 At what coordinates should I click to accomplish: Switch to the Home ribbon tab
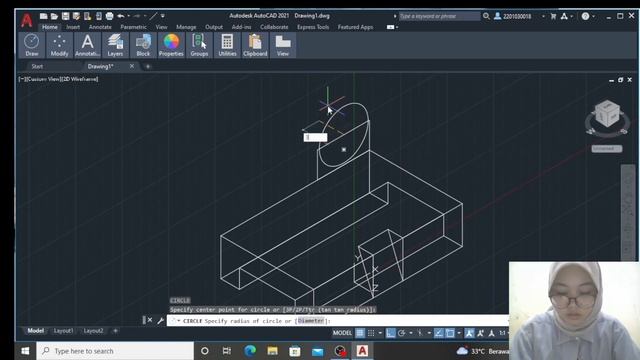click(x=50, y=27)
